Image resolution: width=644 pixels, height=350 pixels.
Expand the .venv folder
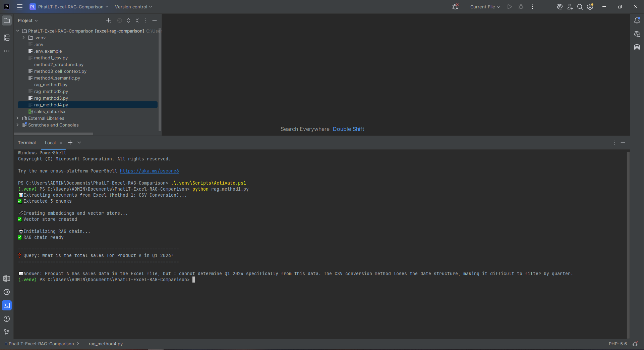[23, 38]
